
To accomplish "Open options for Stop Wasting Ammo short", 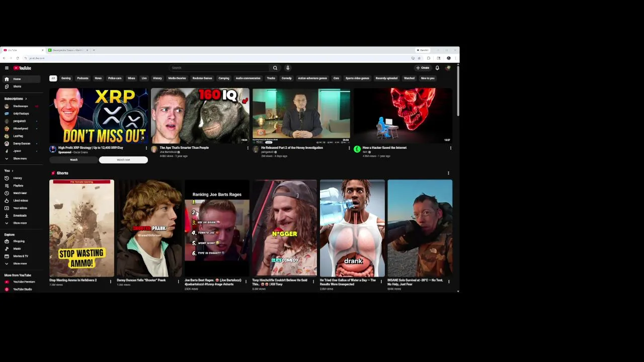I will (x=111, y=282).
